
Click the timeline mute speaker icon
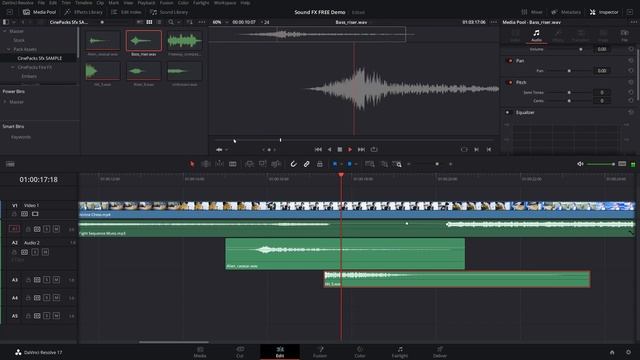tap(580, 164)
